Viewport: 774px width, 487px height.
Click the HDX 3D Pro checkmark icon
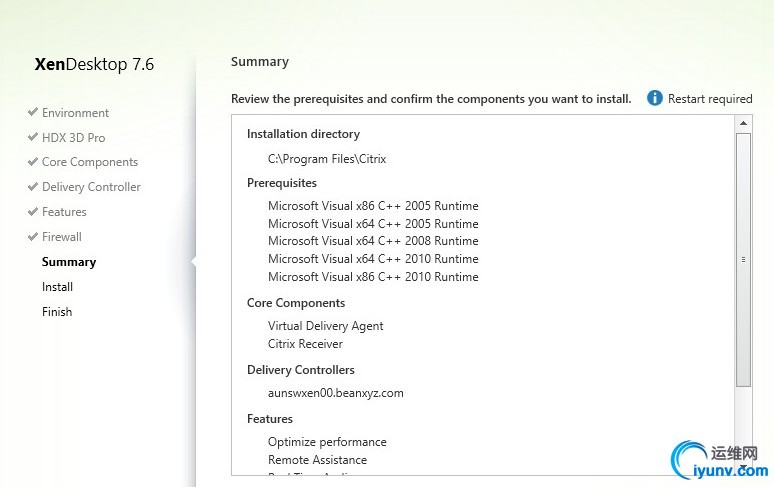pyautogui.click(x=33, y=137)
